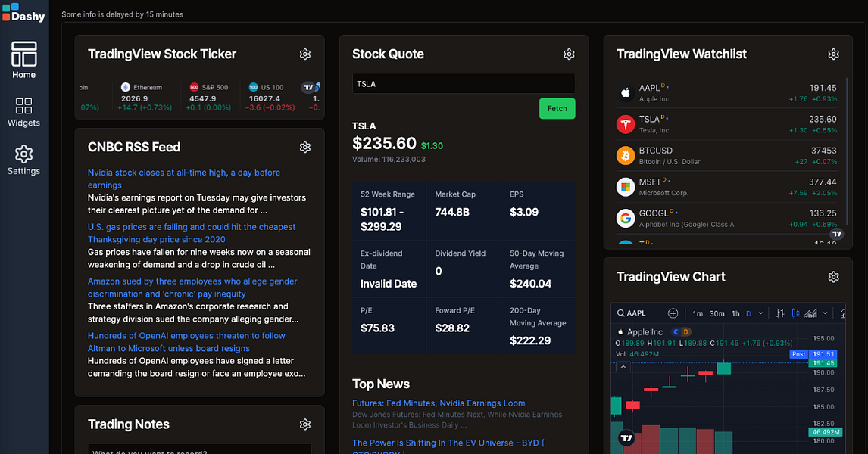Open TradingView Chart widget settings gear
This screenshot has height=454, width=868.
[834, 277]
